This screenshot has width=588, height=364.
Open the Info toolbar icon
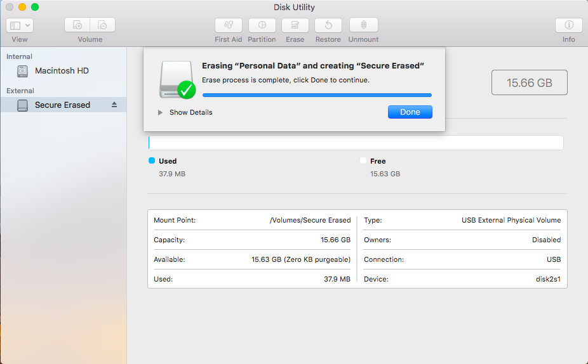[x=569, y=25]
